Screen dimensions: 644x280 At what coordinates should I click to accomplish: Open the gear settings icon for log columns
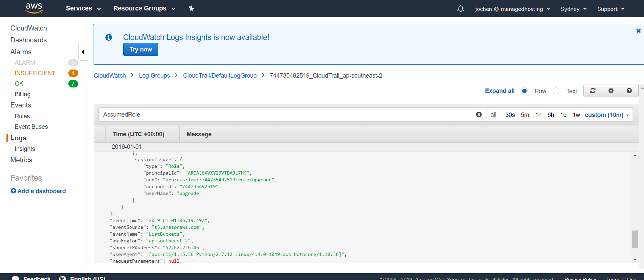tap(611, 91)
